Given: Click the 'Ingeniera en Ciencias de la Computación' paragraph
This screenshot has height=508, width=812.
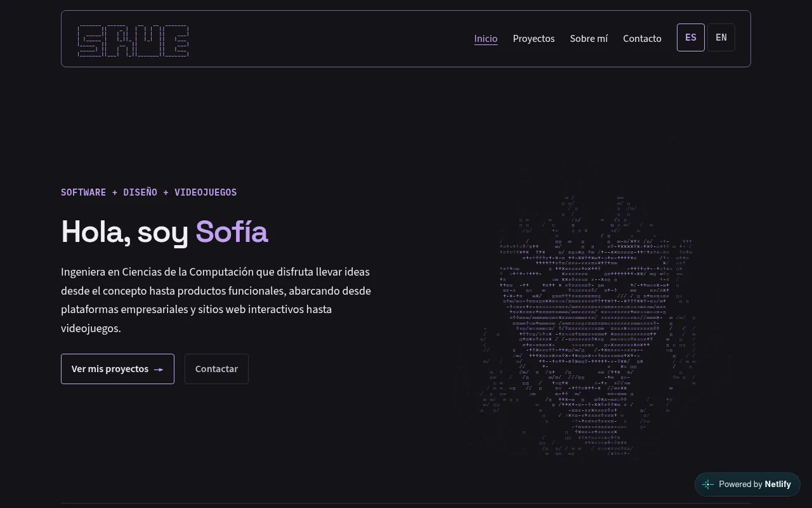Looking at the screenshot, I should 216,300.
